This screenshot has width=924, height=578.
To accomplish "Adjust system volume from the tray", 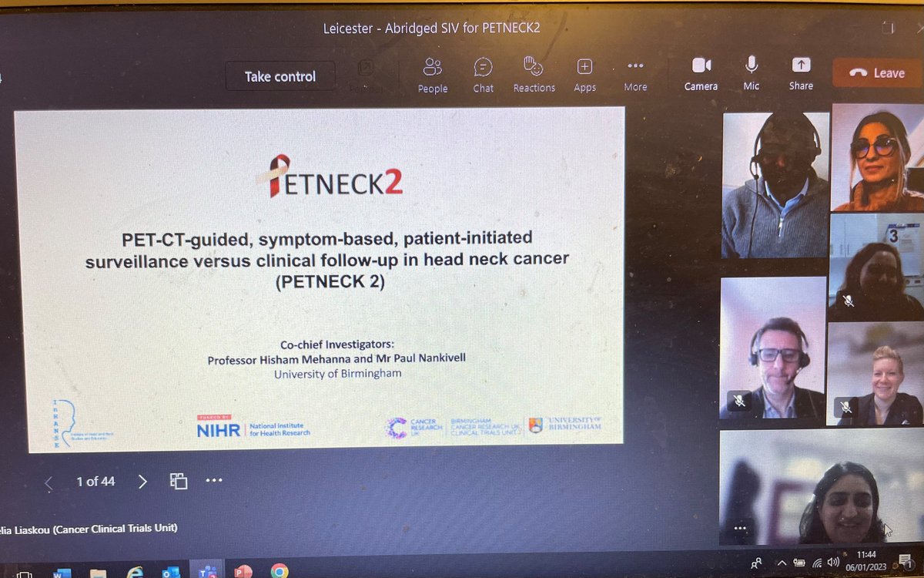I will click(832, 562).
